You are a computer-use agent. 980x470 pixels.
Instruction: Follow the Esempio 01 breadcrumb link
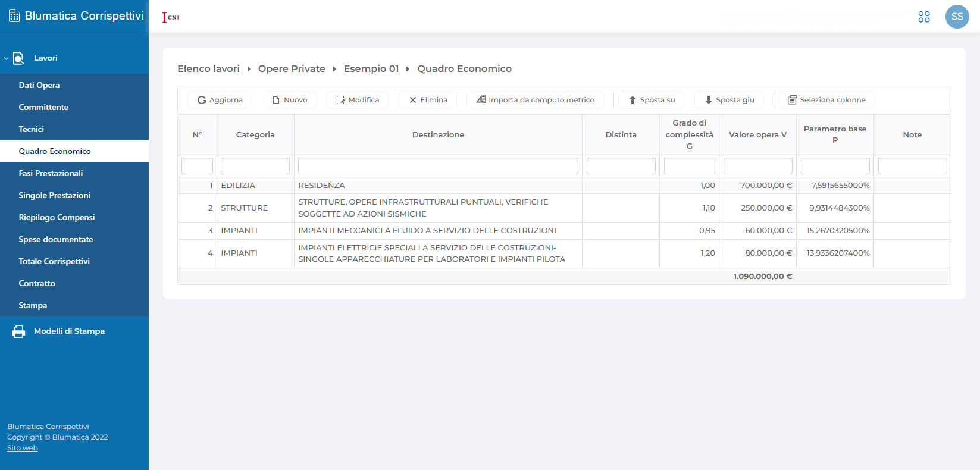click(371, 69)
